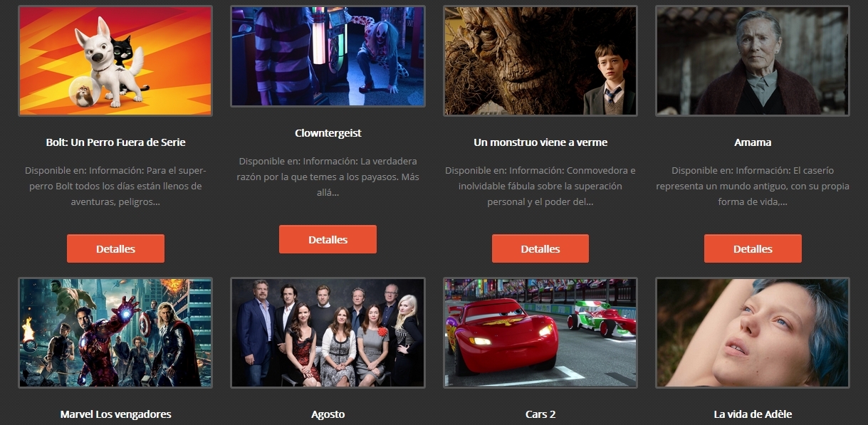The width and height of the screenshot is (868, 425).
Task: Open the Bolt dog movie poster thumbnail
Action: 115,61
